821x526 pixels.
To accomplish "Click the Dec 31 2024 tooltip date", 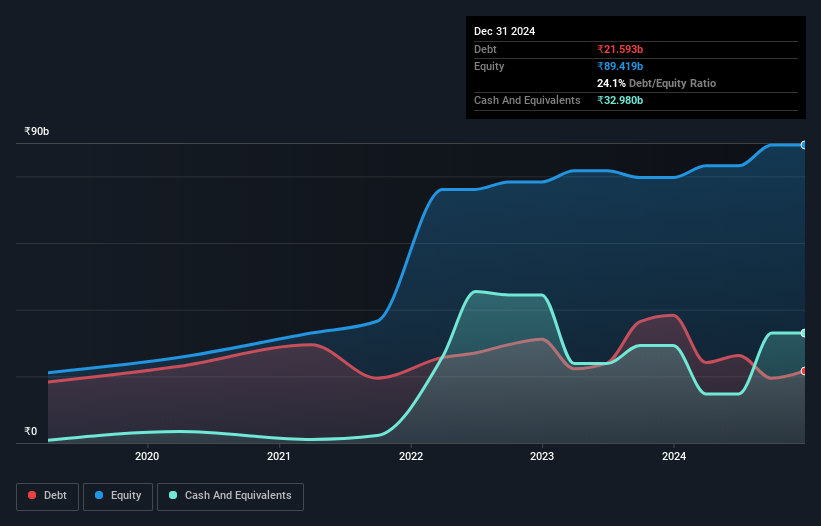I will tap(504, 31).
